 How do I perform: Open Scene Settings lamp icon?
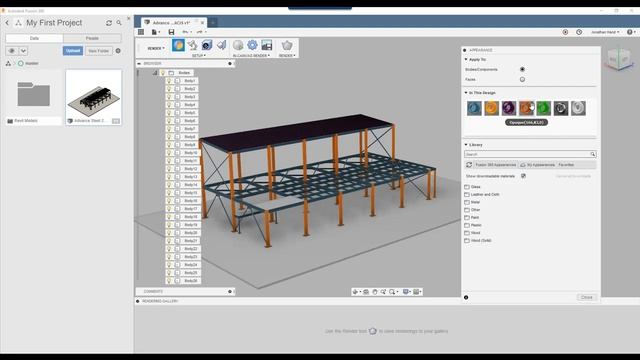click(x=193, y=45)
